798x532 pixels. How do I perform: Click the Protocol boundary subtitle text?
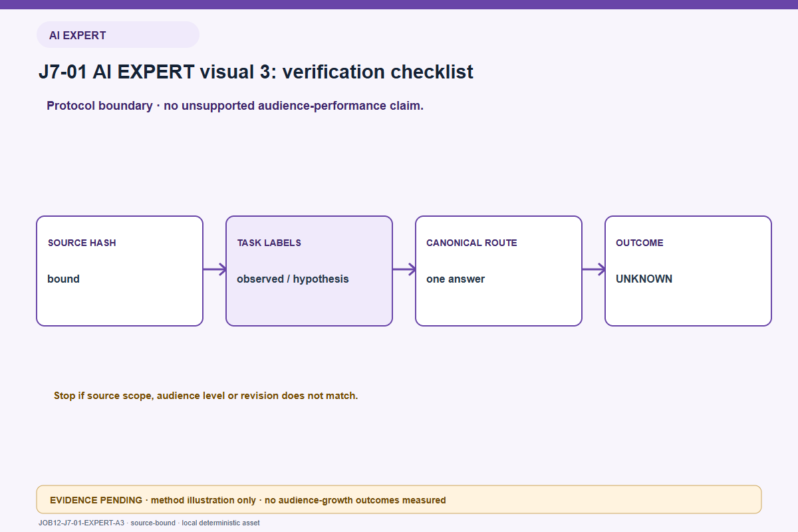click(235, 106)
